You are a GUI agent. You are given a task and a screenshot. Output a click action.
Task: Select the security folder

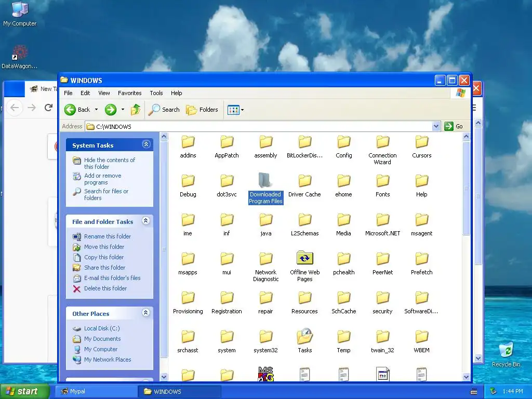point(383,303)
